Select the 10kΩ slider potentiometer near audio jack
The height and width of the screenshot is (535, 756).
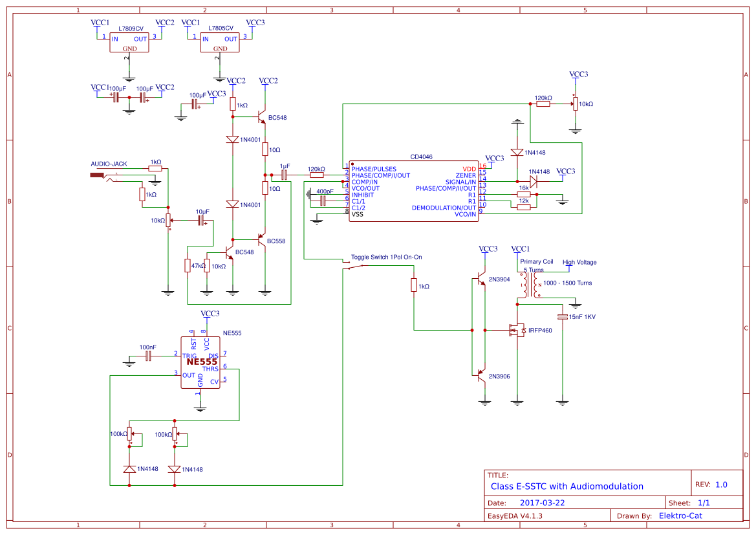[x=168, y=220]
